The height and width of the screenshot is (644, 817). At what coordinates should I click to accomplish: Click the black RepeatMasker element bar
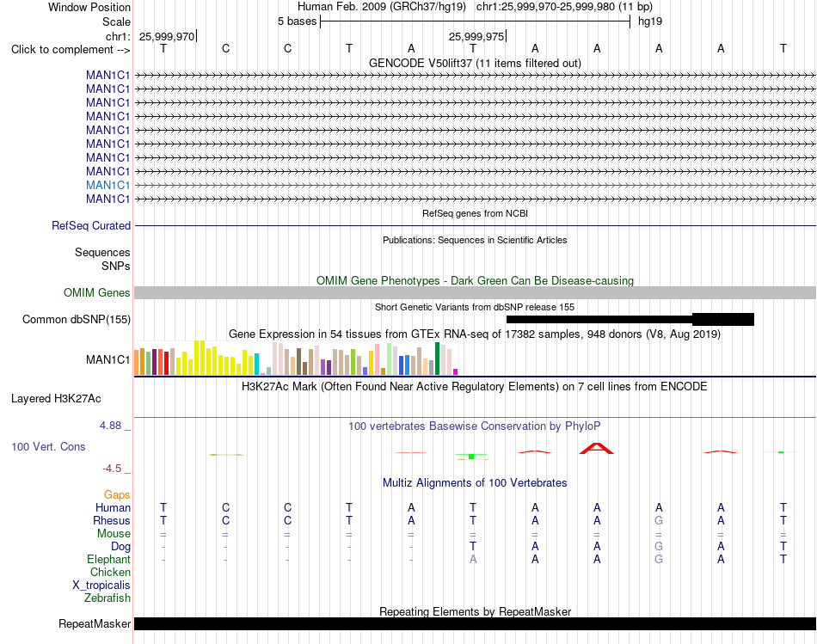click(475, 623)
